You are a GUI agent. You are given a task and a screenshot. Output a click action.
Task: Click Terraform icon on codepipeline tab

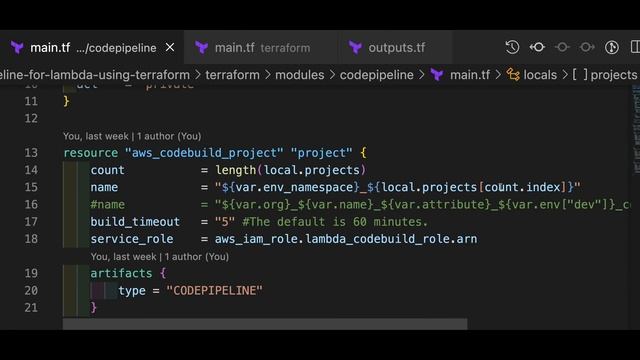(17, 48)
